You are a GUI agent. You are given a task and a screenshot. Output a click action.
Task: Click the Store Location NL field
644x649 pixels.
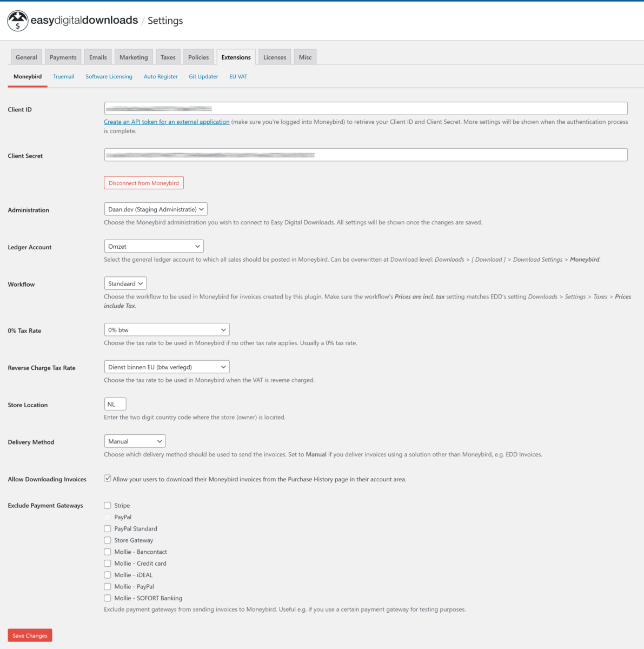[115, 404]
